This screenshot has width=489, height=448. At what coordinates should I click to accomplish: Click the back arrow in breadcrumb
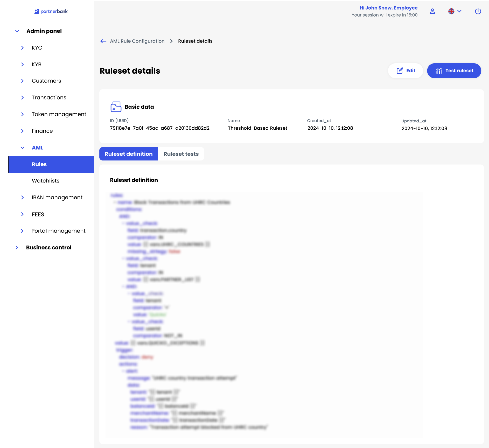click(103, 41)
